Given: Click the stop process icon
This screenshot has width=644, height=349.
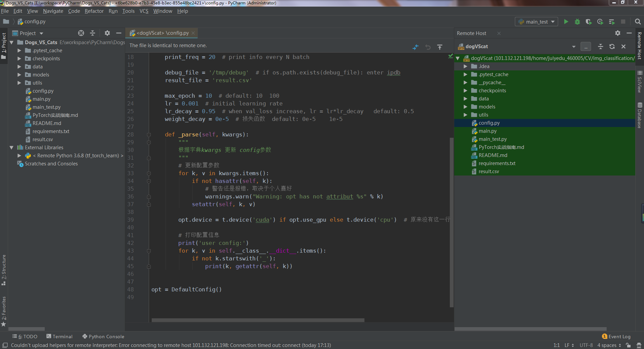Looking at the screenshot, I should click(623, 22).
